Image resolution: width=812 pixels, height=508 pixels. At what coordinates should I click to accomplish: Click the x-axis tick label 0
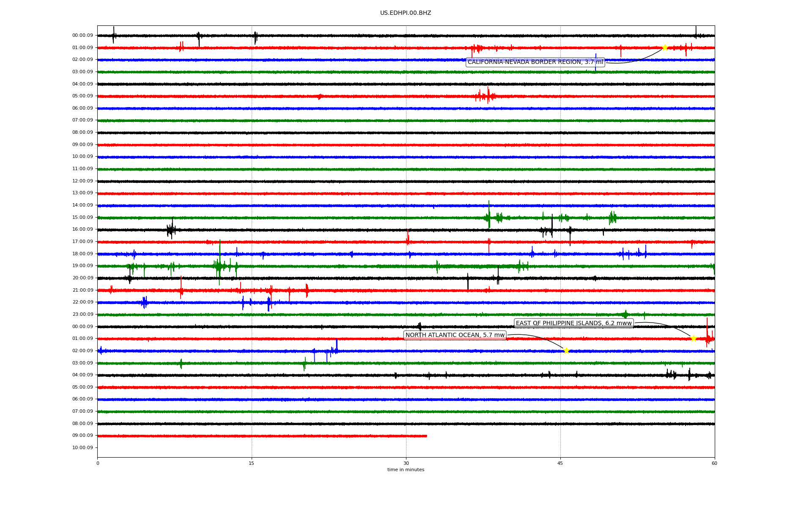(98, 463)
